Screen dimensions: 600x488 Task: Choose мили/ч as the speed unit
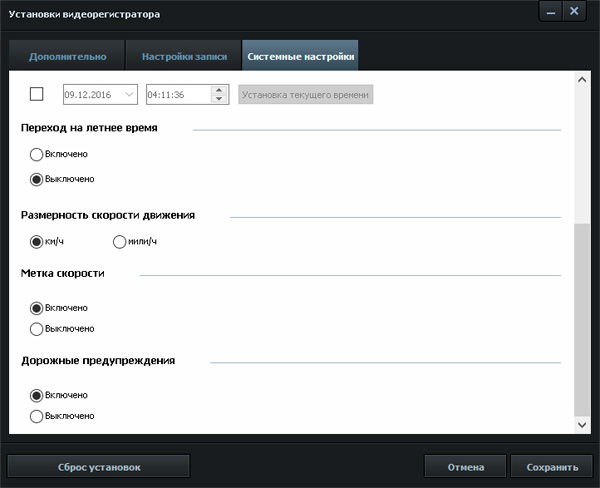click(x=120, y=241)
